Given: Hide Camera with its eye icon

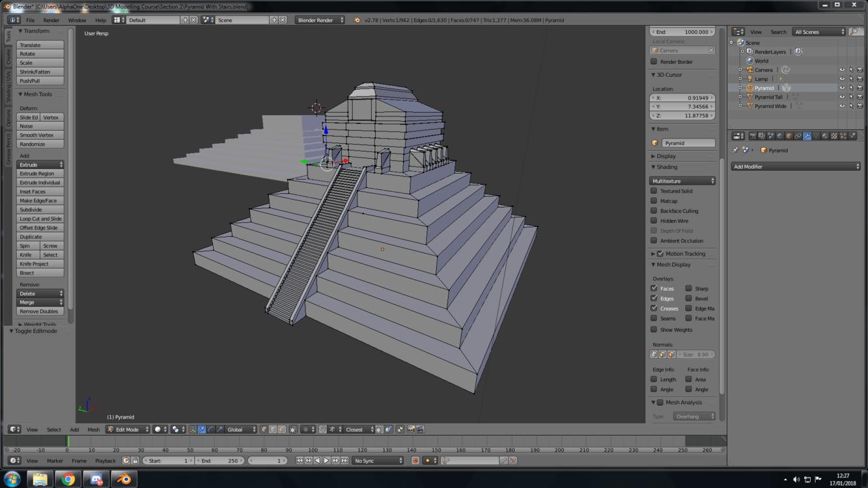Looking at the screenshot, I should point(842,70).
